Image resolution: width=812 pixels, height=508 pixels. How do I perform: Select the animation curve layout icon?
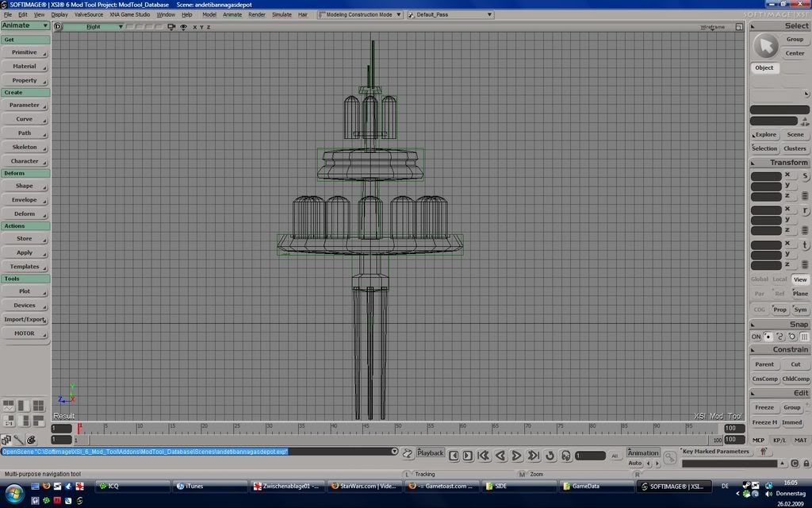8,406
